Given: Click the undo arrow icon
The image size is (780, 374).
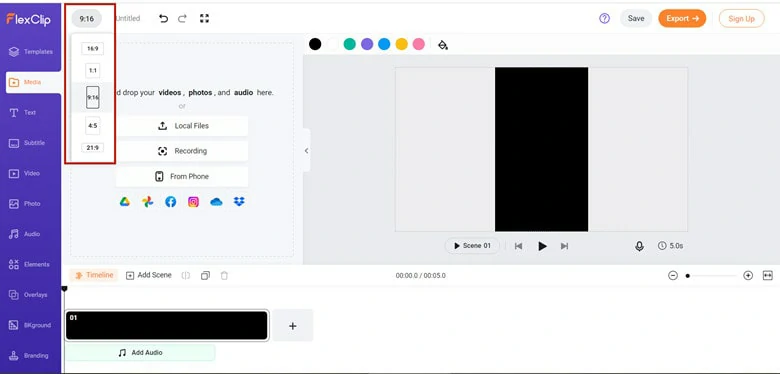Looking at the screenshot, I should coord(163,19).
